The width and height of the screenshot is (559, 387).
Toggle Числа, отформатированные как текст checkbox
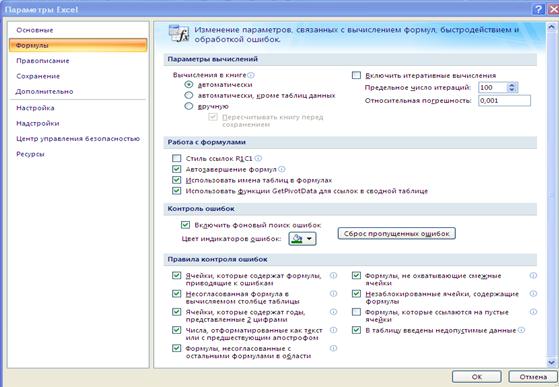pyautogui.click(x=176, y=330)
